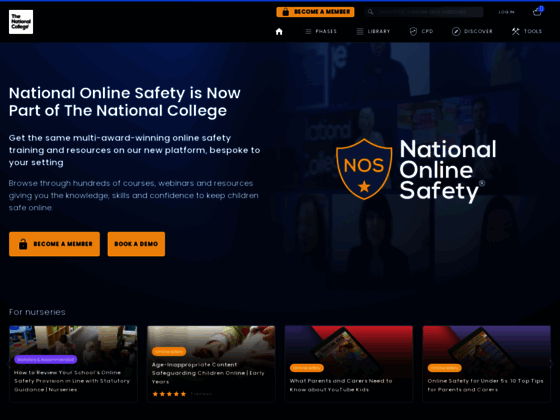Click the Phases list icon

(308, 31)
